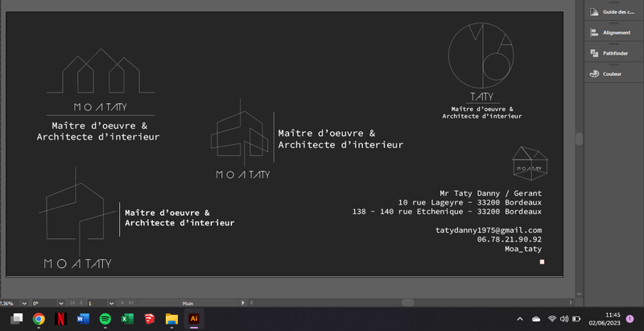Click the horizontal scrollbar thumb
Image resolution: width=644 pixels, height=331 pixels.
point(407,303)
